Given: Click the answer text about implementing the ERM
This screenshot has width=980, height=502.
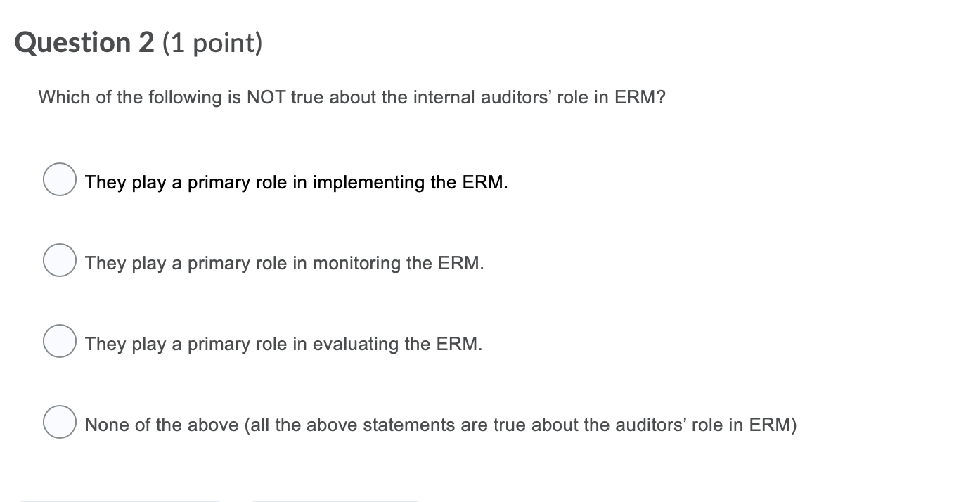Looking at the screenshot, I should (x=296, y=182).
